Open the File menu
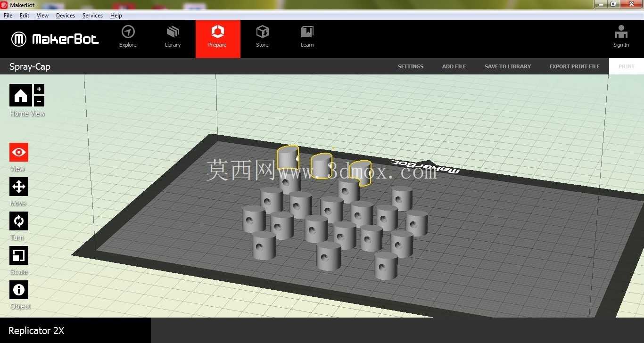 tap(8, 16)
